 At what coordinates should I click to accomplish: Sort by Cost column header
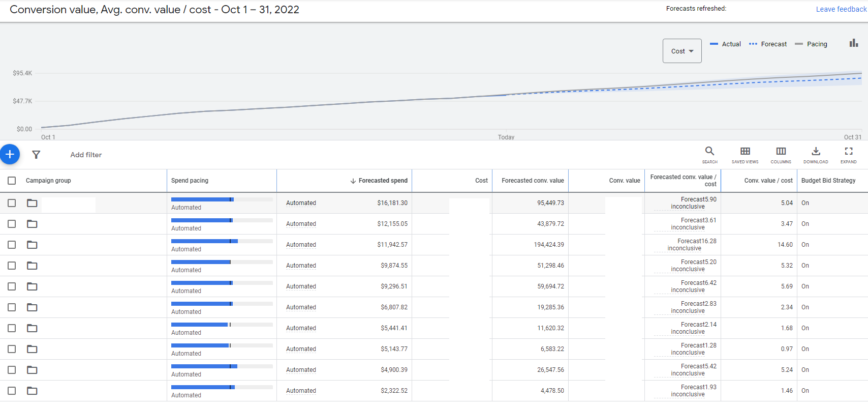481,181
